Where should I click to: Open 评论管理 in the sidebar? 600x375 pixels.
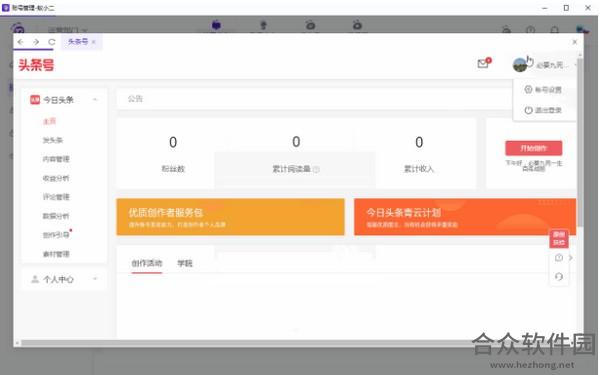(56, 197)
